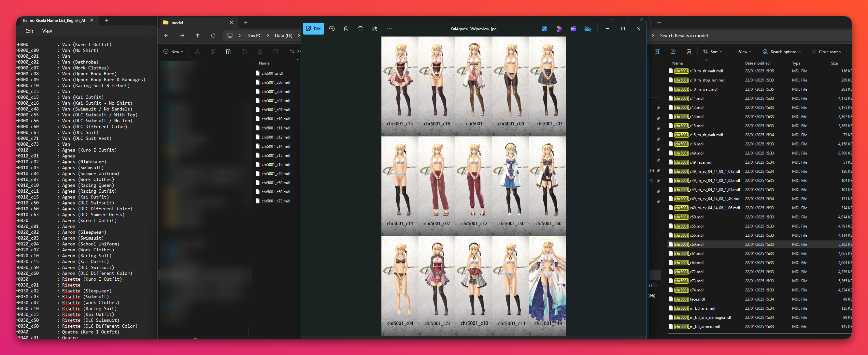868x355 pixels.
Task: Open the New dropdown in model Explorer
Action: click(x=173, y=52)
